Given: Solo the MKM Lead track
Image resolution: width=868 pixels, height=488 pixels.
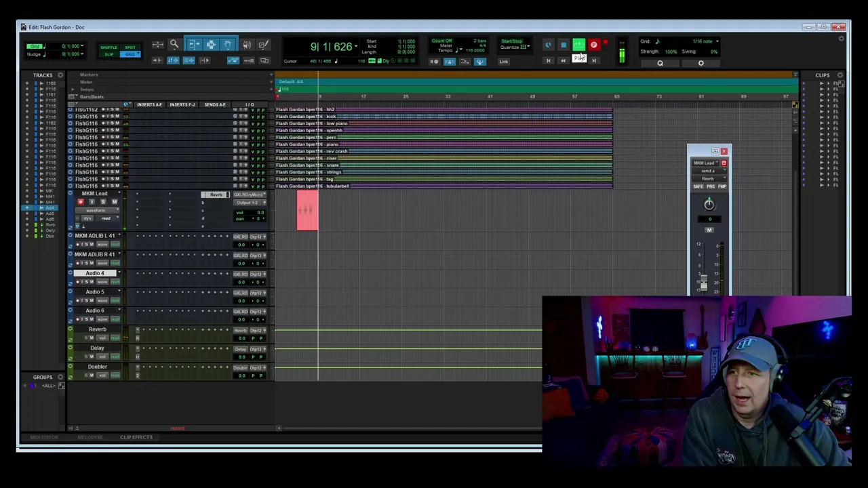Looking at the screenshot, I should (103, 201).
